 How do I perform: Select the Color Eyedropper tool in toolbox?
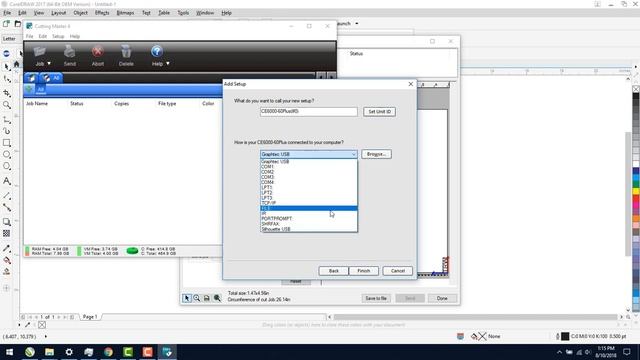pos(7,248)
